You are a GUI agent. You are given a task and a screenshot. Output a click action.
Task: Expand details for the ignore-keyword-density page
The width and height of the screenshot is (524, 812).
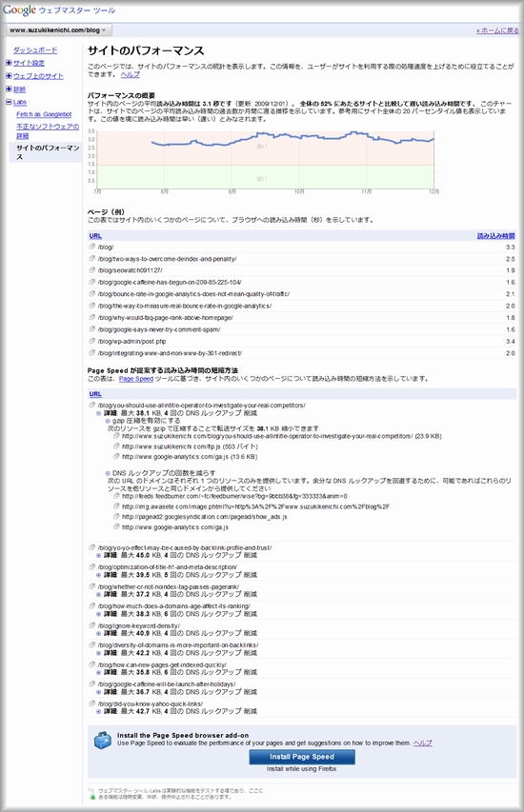98,633
